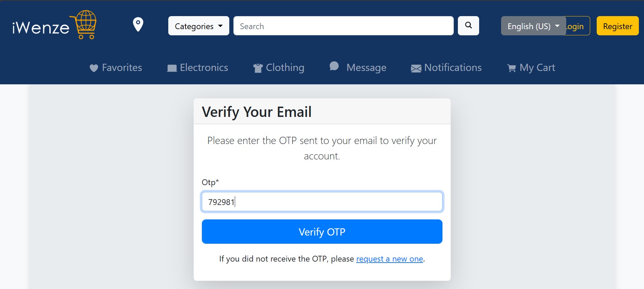Image resolution: width=644 pixels, height=289 pixels.
Task: Click the speech bubble Message icon
Action: coord(334,66)
